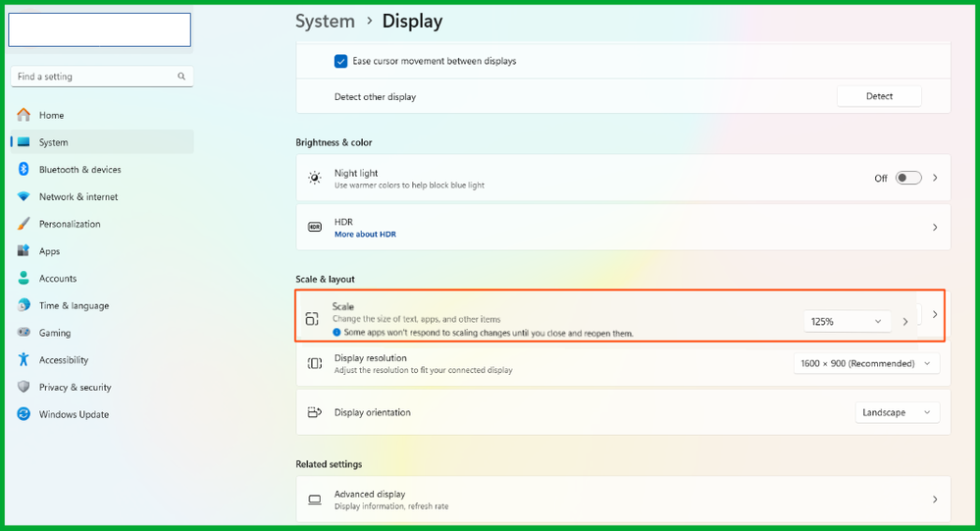Go to Privacy & security settings

coord(75,388)
